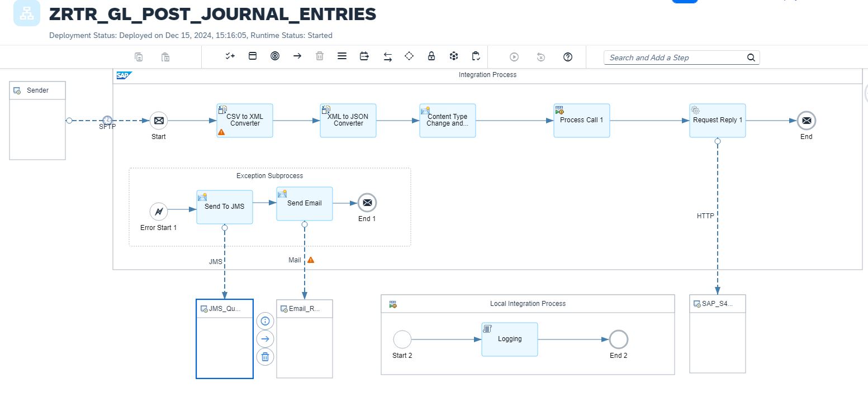The image size is (868, 407).
Task: Click the simulation play icon
Action: coord(514,57)
